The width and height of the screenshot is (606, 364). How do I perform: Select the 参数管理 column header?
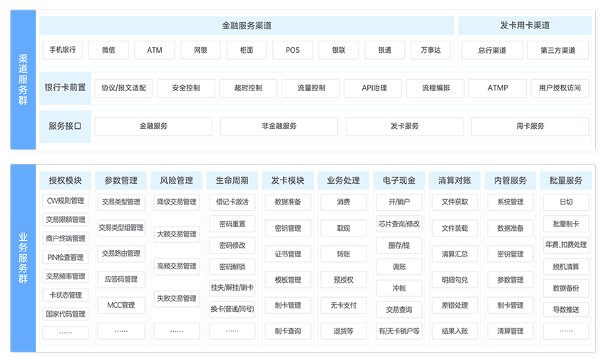click(x=121, y=180)
